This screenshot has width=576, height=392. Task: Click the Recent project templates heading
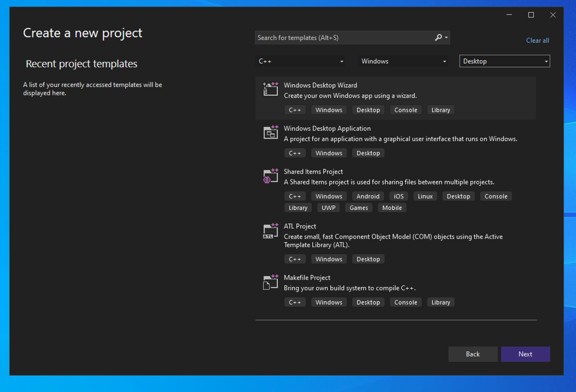click(x=82, y=64)
